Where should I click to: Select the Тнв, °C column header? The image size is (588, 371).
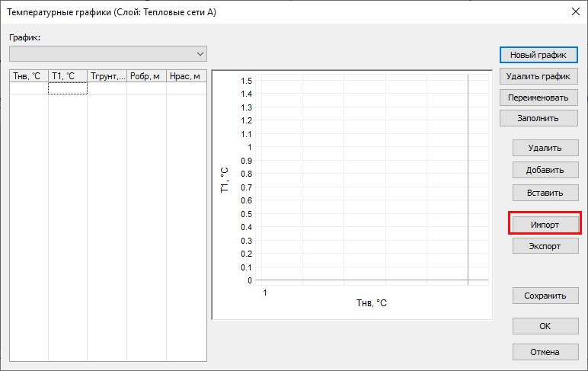click(x=28, y=76)
